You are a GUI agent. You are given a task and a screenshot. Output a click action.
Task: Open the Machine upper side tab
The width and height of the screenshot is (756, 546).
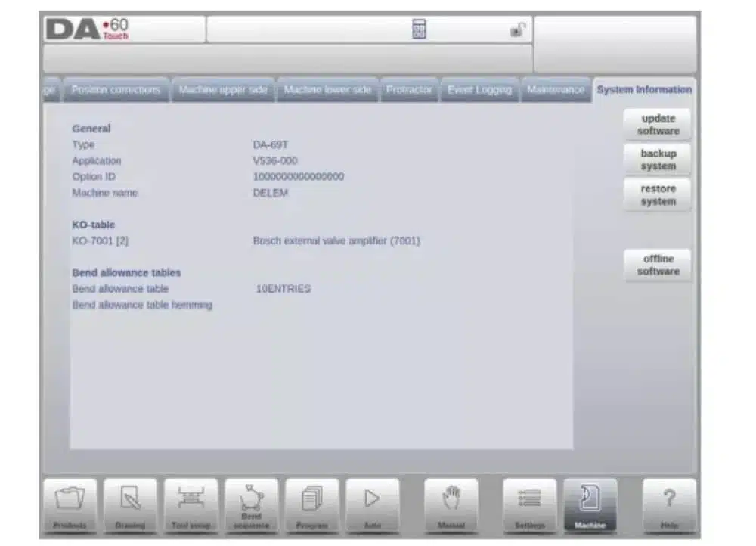pyautogui.click(x=223, y=90)
